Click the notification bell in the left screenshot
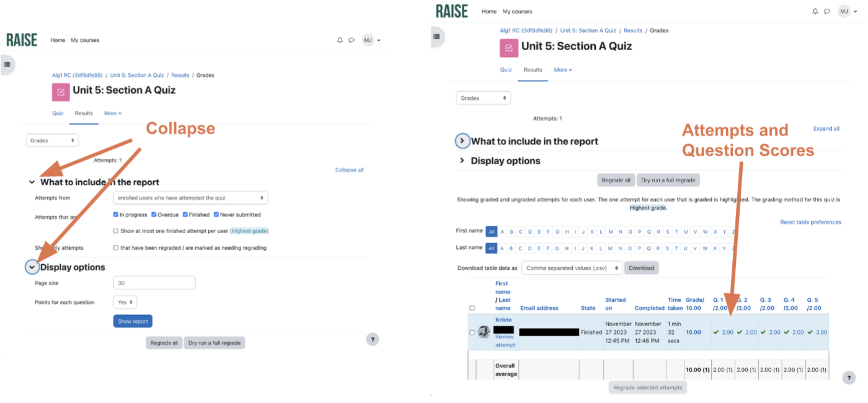The image size is (868, 403). 340,40
